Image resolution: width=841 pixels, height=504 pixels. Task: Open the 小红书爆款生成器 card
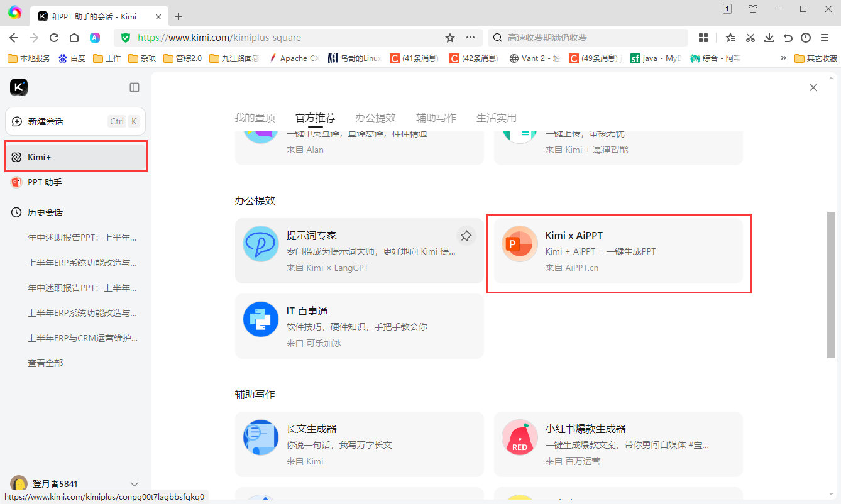pos(618,444)
